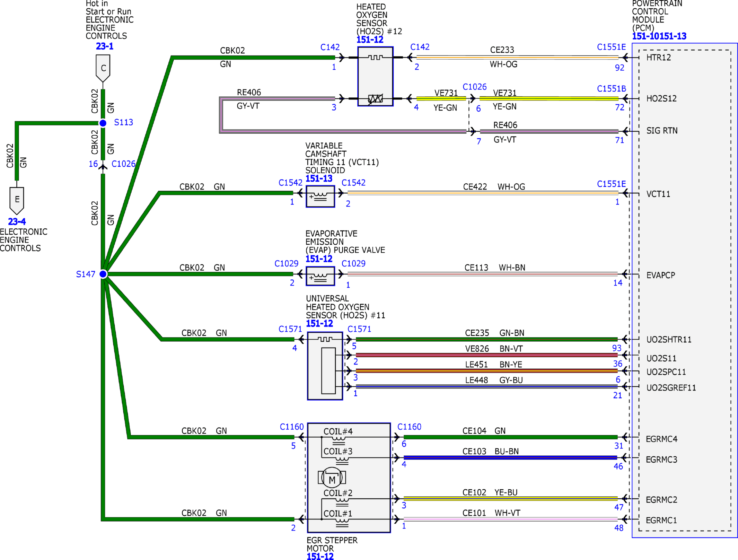Click the 23-4 page reference link

tap(17, 221)
